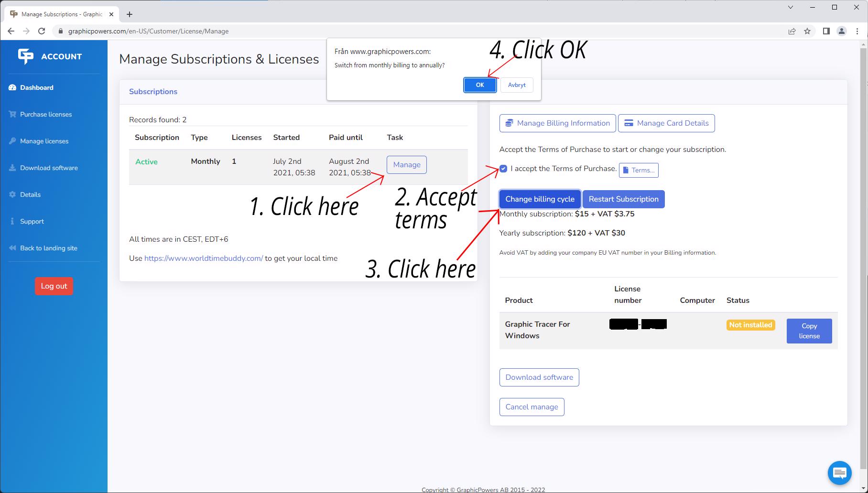Click Restart Subscription
Viewport: 868px width, 493px height.
[623, 199]
